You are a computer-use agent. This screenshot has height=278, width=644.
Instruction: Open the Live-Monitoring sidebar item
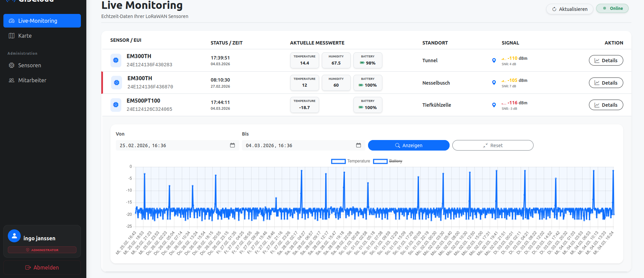pyautogui.click(x=42, y=21)
